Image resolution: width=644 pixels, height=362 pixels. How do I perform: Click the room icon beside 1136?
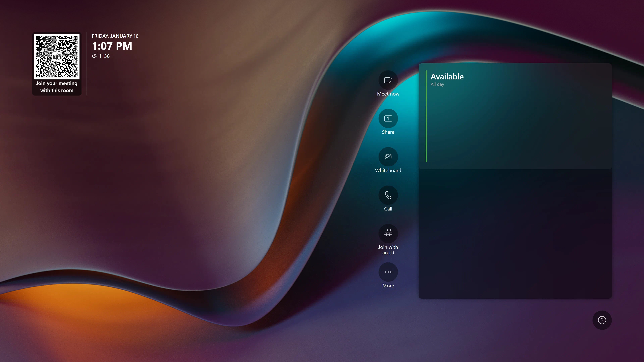click(94, 55)
